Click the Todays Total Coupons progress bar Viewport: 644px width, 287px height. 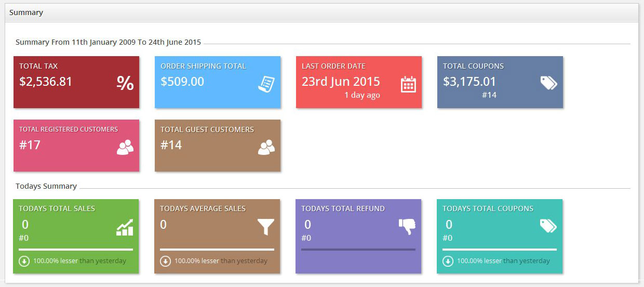[x=500, y=250]
